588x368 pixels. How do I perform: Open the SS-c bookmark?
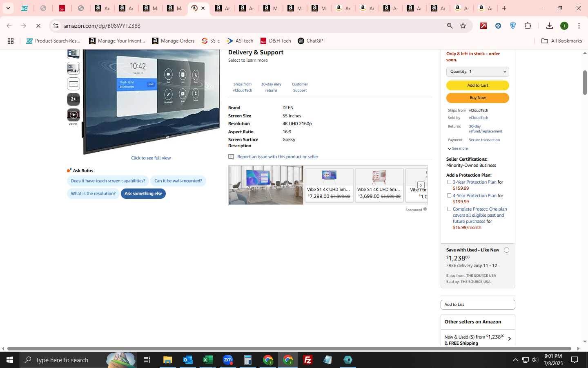pyautogui.click(x=211, y=41)
